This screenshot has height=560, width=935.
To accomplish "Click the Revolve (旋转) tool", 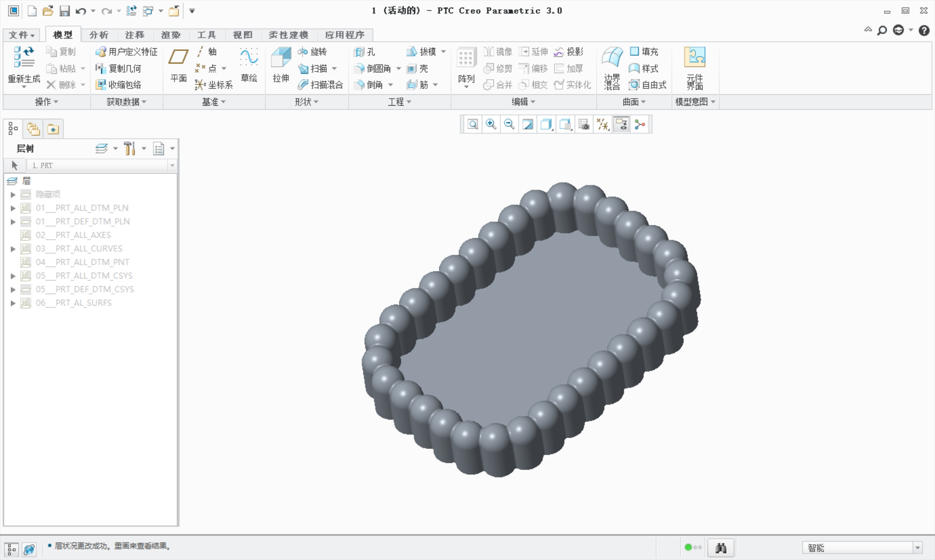I will click(312, 52).
